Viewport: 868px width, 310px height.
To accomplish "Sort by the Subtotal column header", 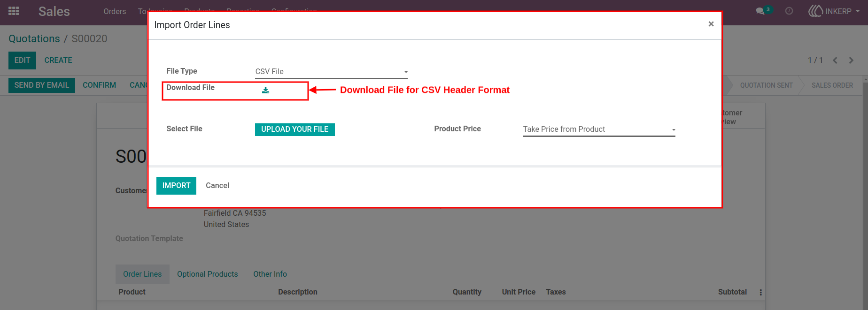I will pos(732,292).
